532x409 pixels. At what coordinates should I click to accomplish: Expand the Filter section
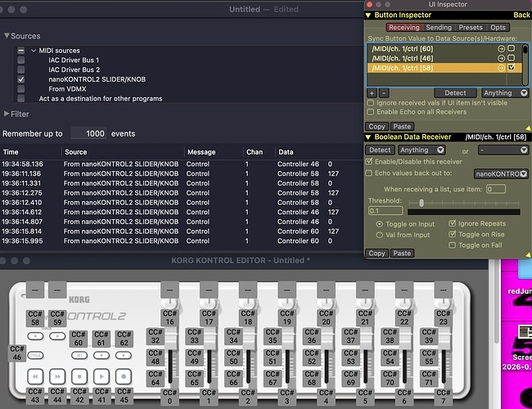7,114
